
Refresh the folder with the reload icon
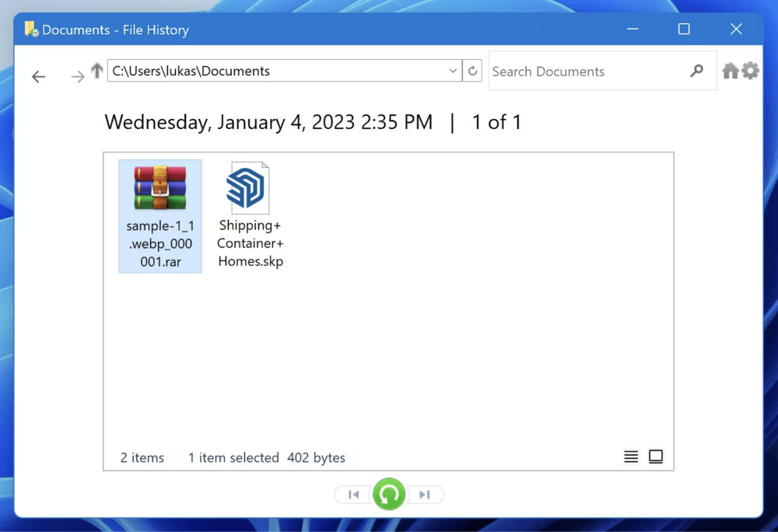471,70
